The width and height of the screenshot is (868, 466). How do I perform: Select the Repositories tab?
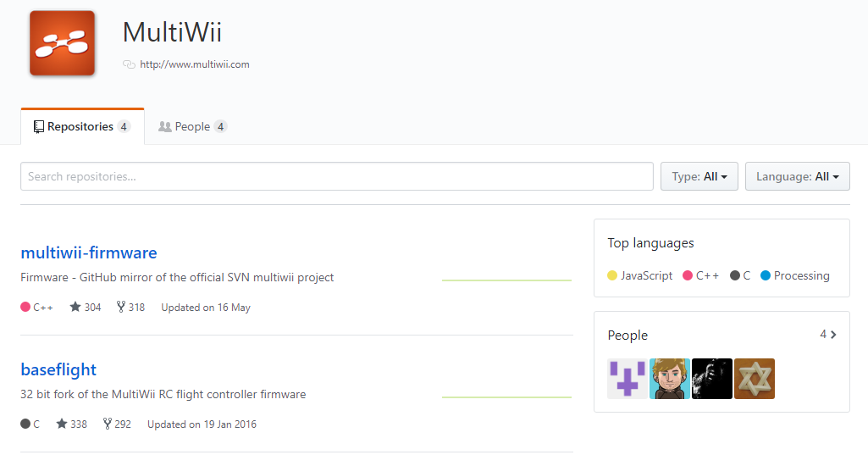coord(82,126)
